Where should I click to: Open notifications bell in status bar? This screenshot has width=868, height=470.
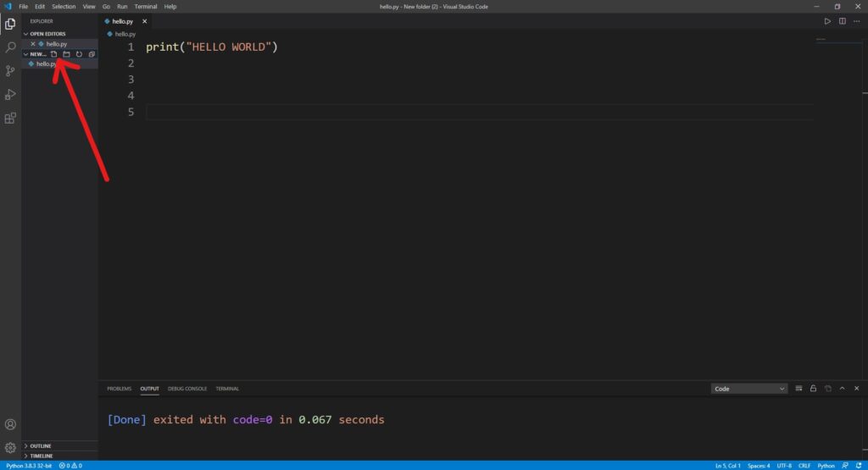pyautogui.click(x=859, y=466)
